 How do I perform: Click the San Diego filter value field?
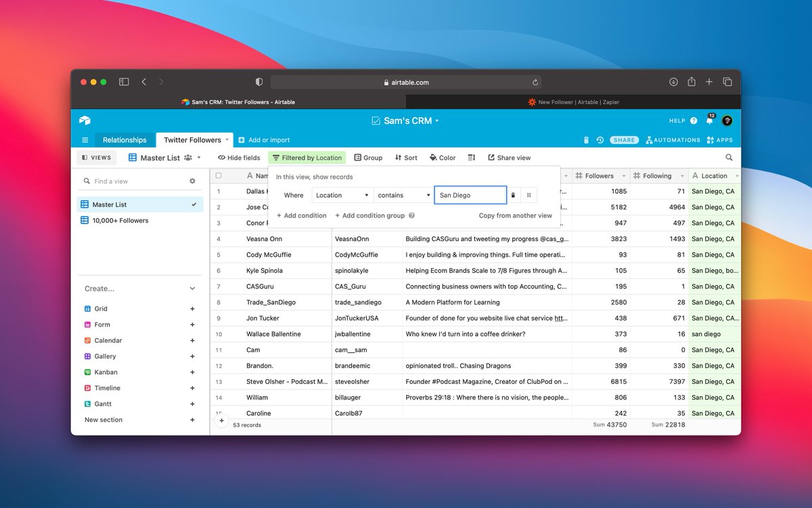pos(470,195)
